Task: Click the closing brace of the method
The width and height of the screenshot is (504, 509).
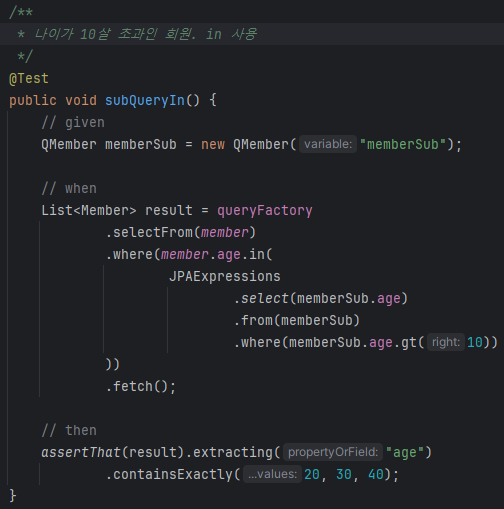Action: click(13, 496)
